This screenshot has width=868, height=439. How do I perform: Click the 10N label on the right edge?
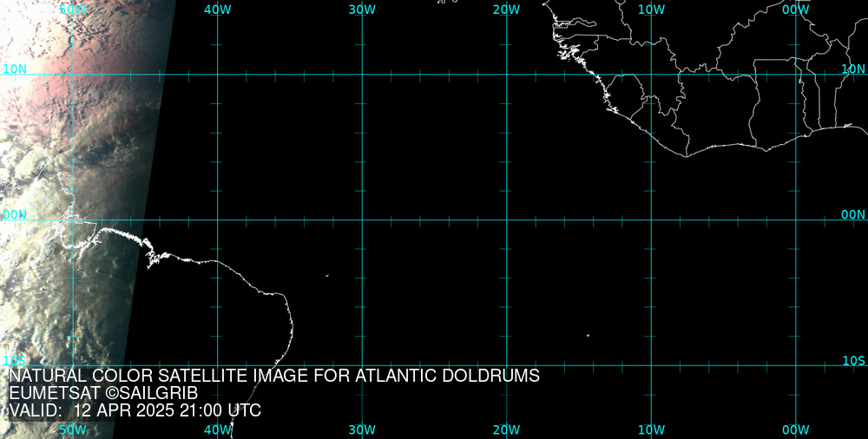pos(853,69)
